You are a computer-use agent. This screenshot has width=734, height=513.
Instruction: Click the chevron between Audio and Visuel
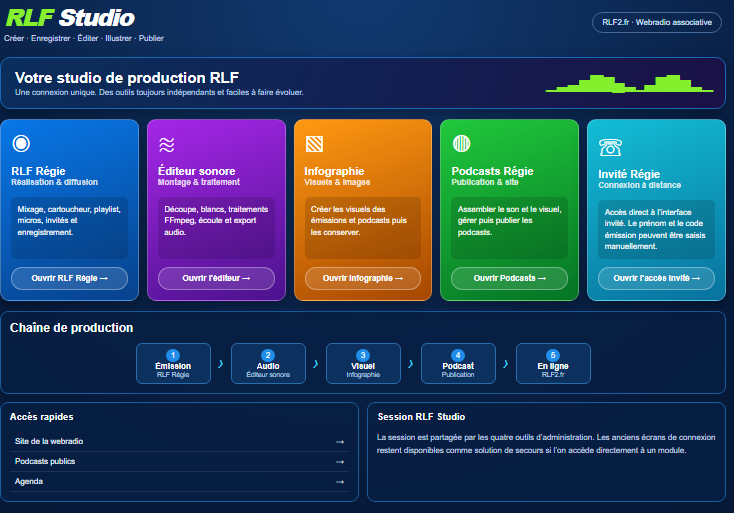pyautogui.click(x=316, y=364)
